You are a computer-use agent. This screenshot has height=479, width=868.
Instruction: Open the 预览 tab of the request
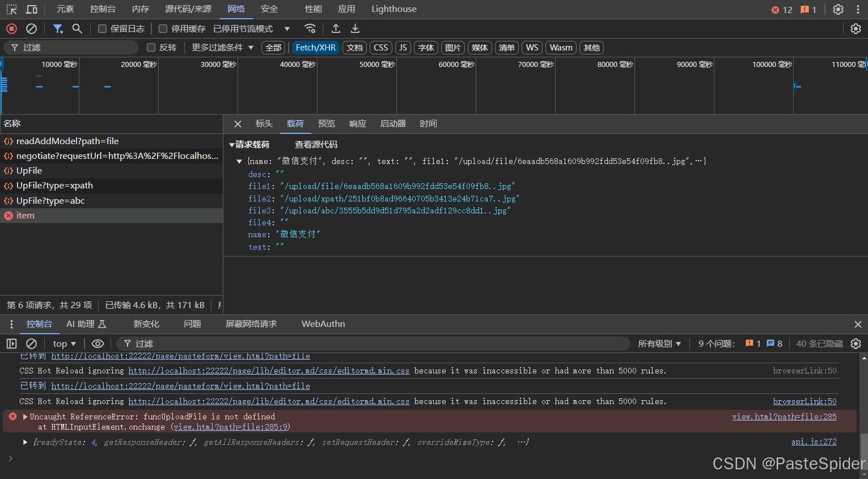327,124
